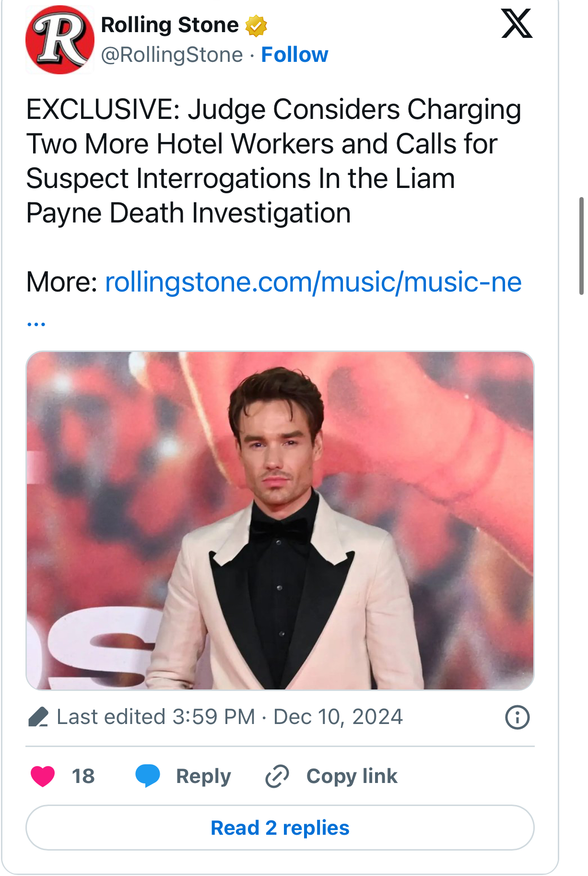Open the rollingstone.com article link
588x876 pixels.
click(x=313, y=282)
